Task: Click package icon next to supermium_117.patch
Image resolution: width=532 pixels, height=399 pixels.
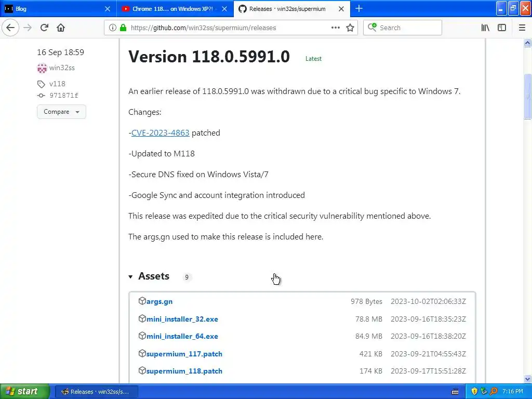Action: click(142, 353)
